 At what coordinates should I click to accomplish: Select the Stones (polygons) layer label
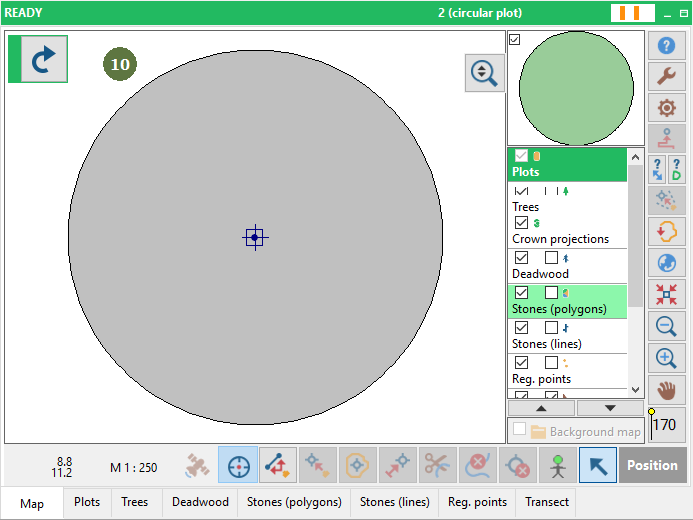pos(559,309)
